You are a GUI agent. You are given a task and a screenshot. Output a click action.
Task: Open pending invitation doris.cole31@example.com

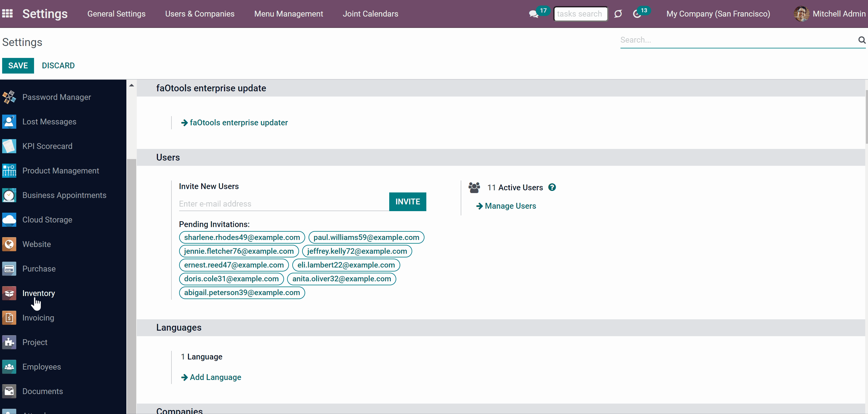tap(232, 279)
